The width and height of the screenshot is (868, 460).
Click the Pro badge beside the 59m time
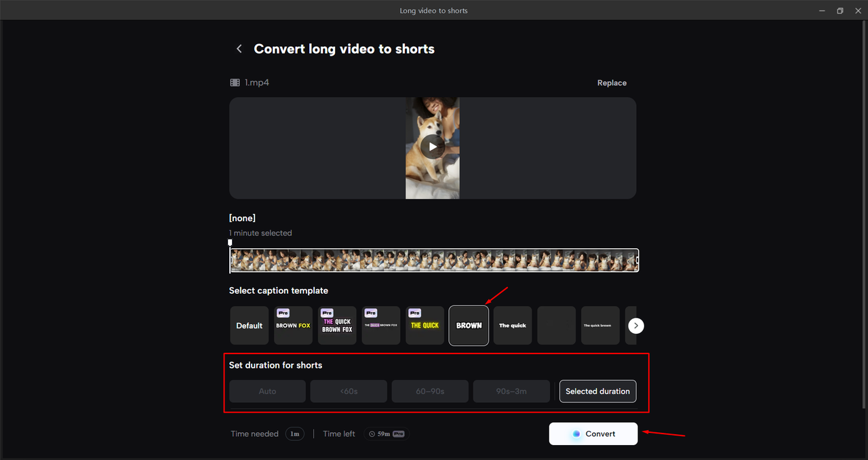coord(397,434)
